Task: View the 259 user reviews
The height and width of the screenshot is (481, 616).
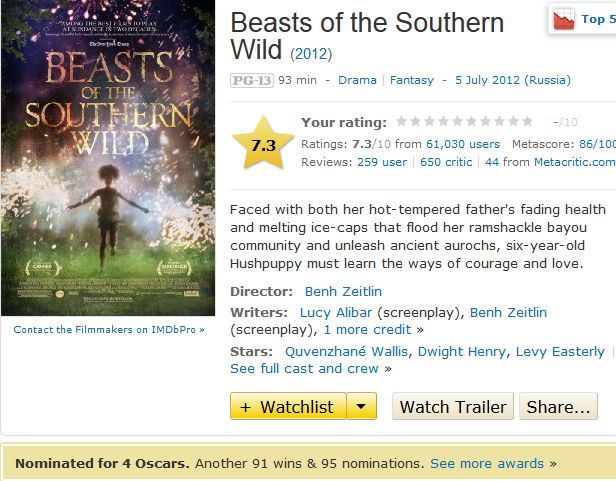Action: pyautogui.click(x=382, y=162)
